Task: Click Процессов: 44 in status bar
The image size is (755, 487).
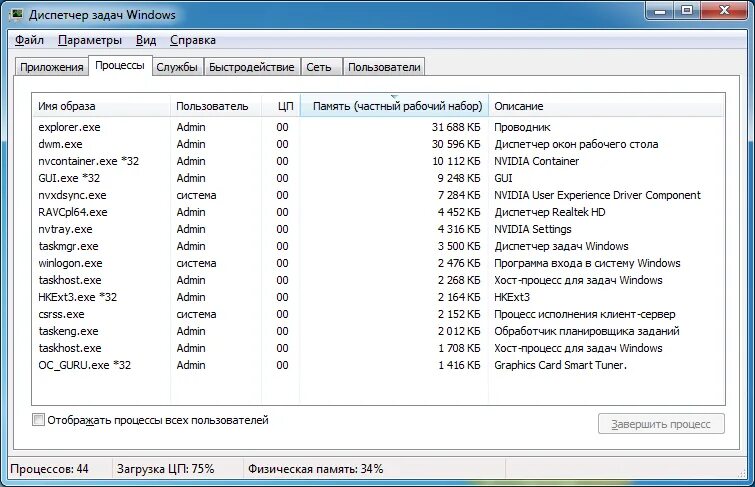Action: (x=49, y=469)
